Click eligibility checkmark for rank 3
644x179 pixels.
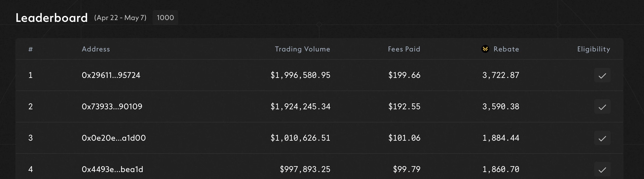[602, 138]
